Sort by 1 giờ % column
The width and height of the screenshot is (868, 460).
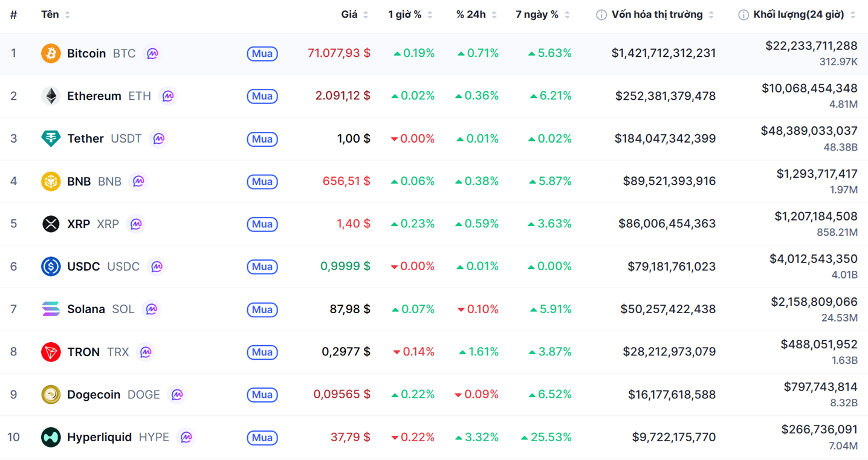(410, 15)
